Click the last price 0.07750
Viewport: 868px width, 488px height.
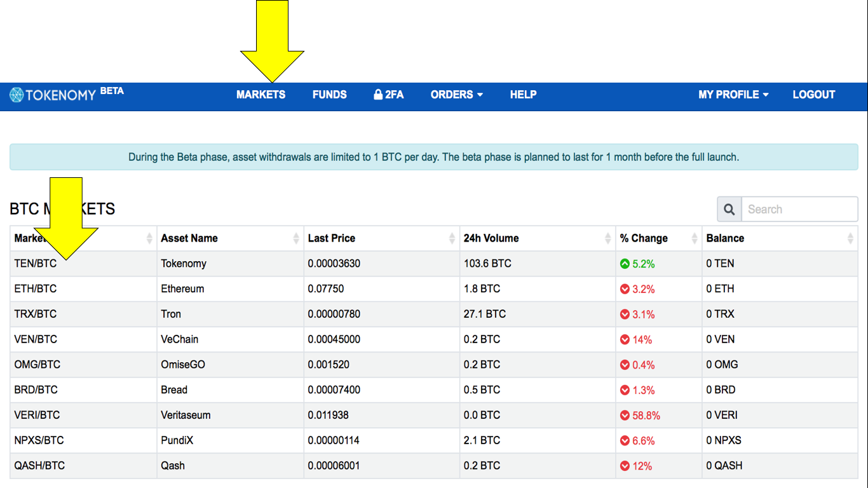(326, 288)
